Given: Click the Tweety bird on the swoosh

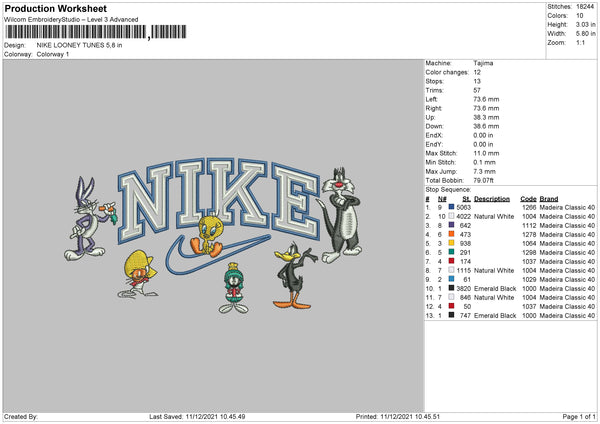Looking at the screenshot, I should [x=206, y=236].
